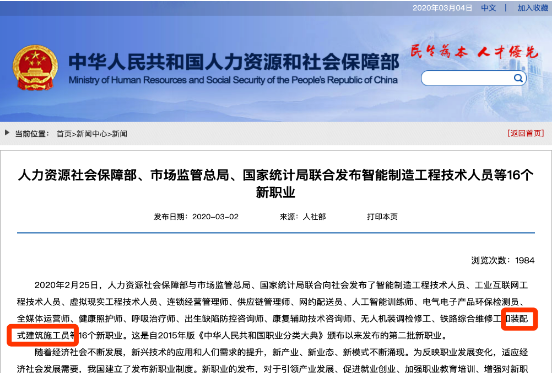
Task: Click the 来源: 人社部 text
Action: [303, 217]
